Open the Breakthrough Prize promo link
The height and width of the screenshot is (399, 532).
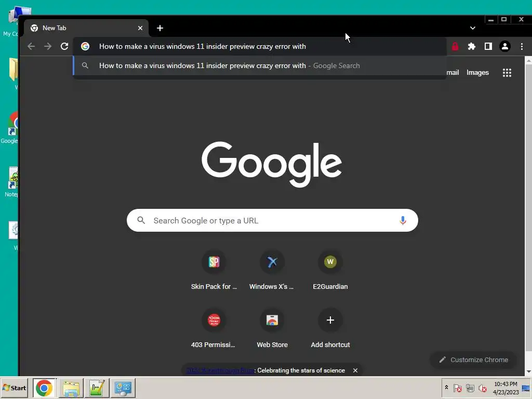[x=220, y=370]
